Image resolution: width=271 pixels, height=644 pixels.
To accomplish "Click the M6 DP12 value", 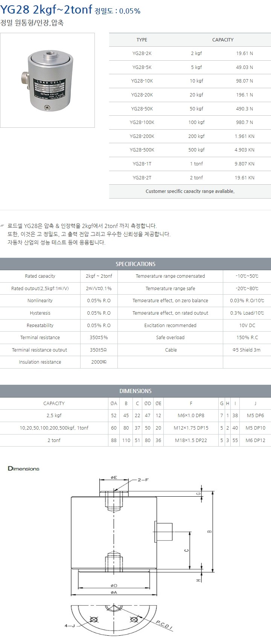I will click(256, 441).
